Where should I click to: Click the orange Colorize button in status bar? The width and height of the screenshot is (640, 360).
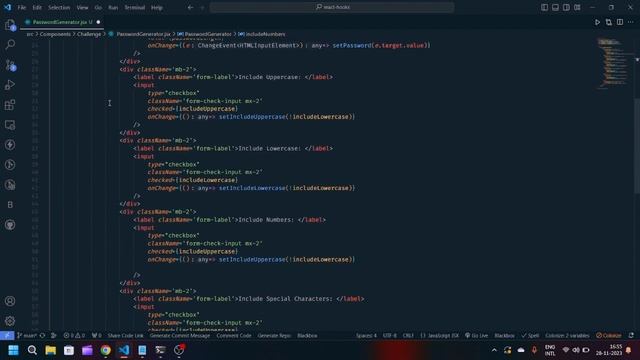click(x=609, y=336)
